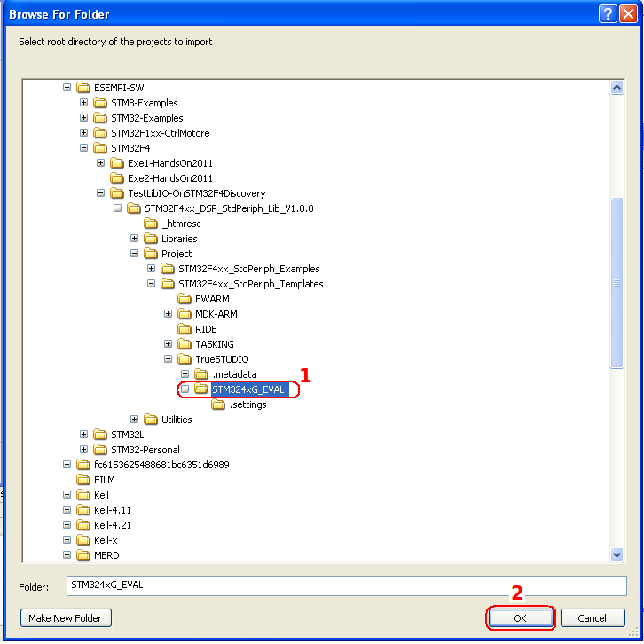Select TestLibIO-OnSTM32F4Discovery folder label
Screen dimensions: 644x644
(197, 193)
